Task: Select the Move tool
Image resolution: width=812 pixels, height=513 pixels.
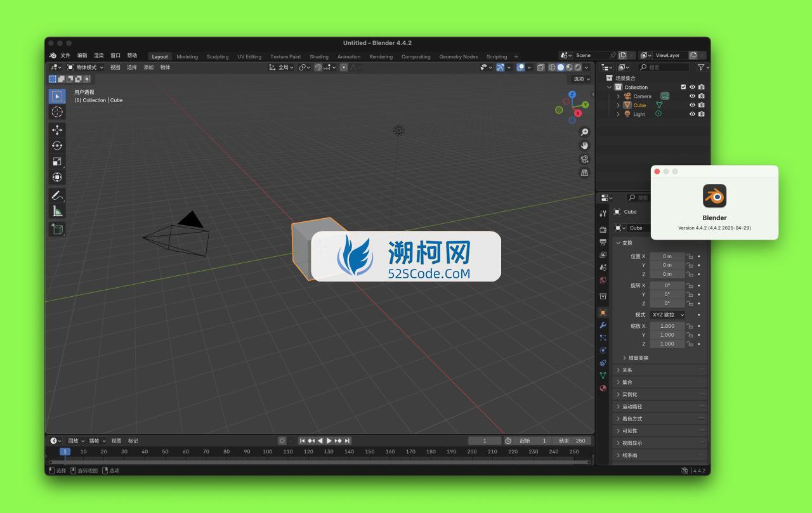Action: coord(57,130)
